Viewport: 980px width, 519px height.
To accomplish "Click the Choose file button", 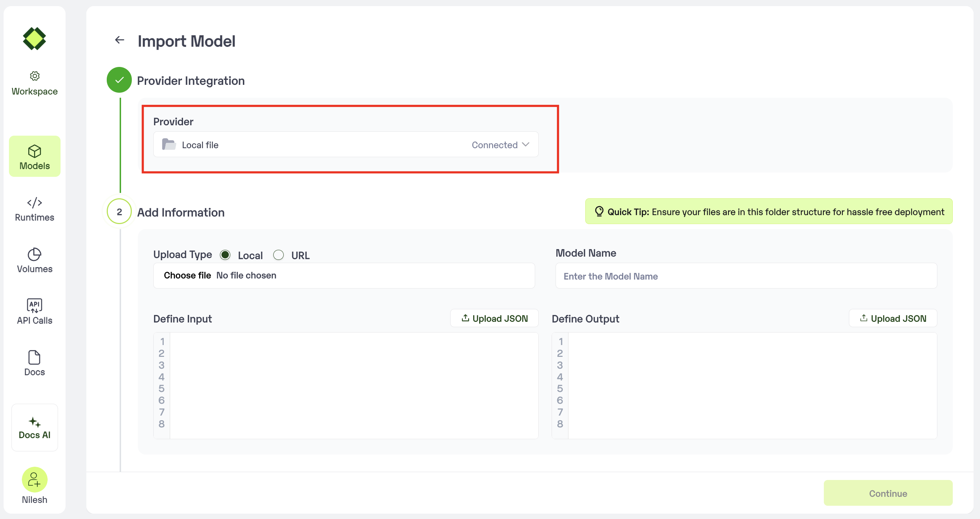I will pos(187,275).
